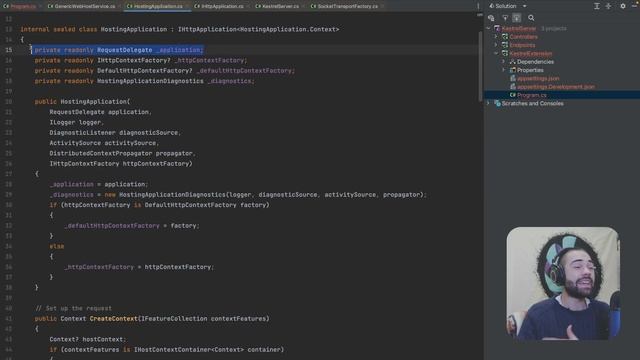Screen dimensions: 640x360
Task: Click the _diagnostics field declaration
Action: 230,81
